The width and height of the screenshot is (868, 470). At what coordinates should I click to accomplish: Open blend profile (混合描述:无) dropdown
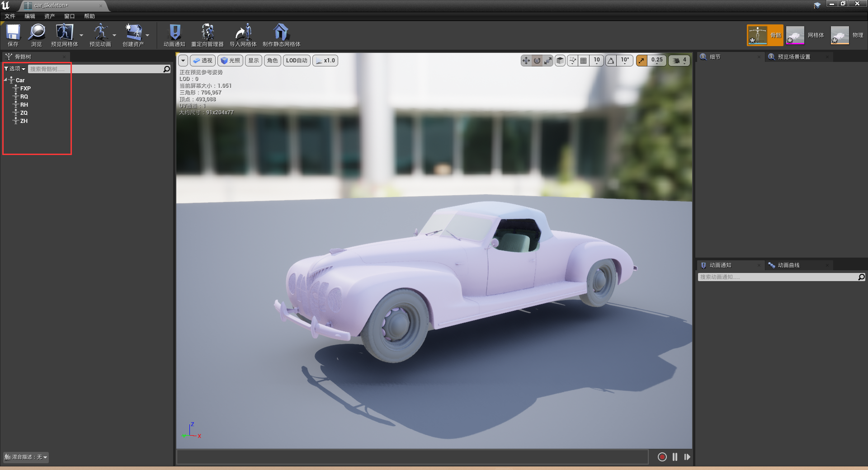pyautogui.click(x=26, y=457)
